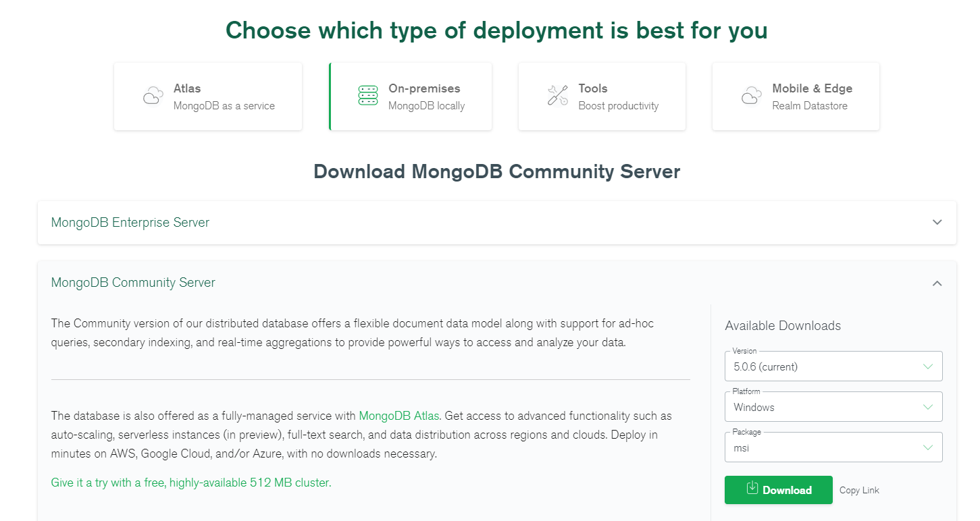
Task: Click MongoDB Enterprise Server section title
Action: tap(130, 222)
